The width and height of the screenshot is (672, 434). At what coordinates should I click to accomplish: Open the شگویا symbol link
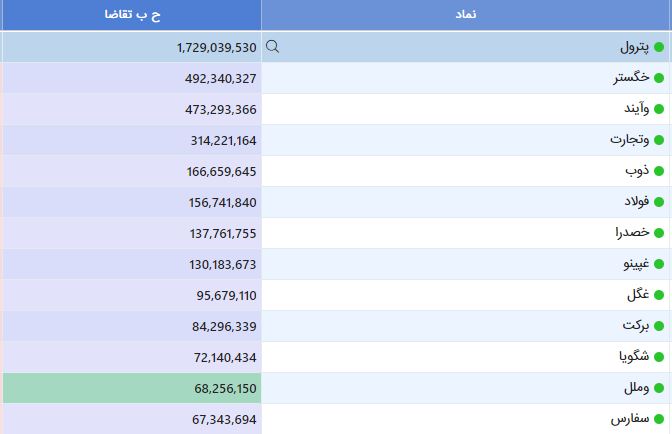634,356
